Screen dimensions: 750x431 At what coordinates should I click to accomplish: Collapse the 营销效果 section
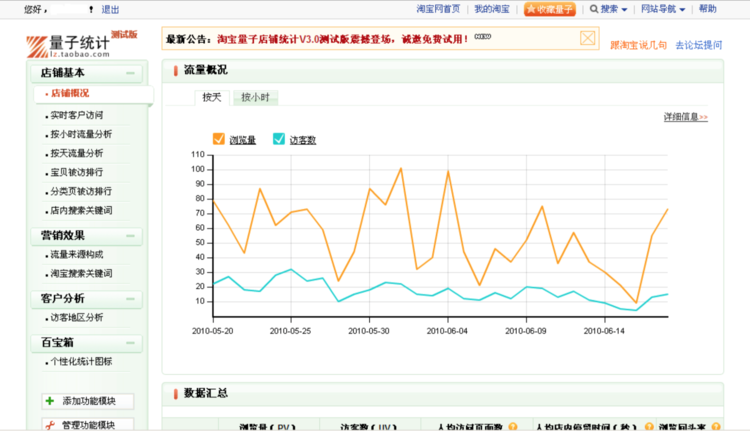point(130,236)
